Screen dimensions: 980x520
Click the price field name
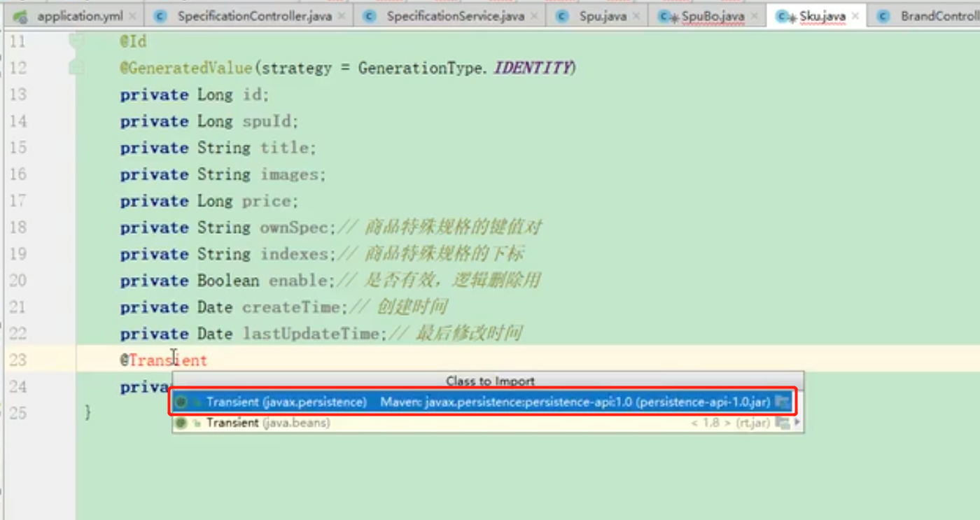click(267, 201)
